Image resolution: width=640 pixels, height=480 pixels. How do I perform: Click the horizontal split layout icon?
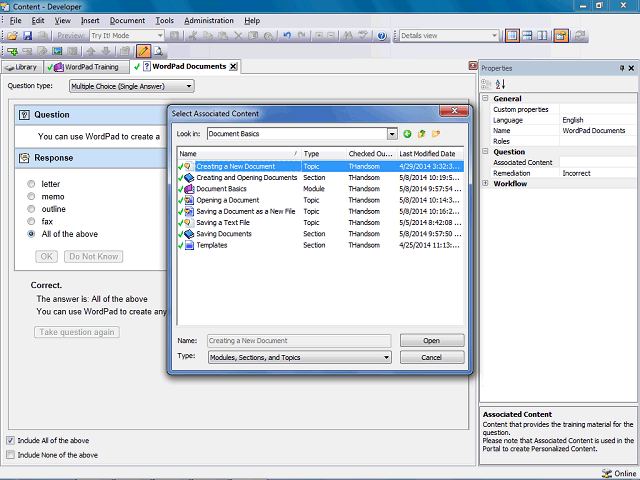coord(527,36)
